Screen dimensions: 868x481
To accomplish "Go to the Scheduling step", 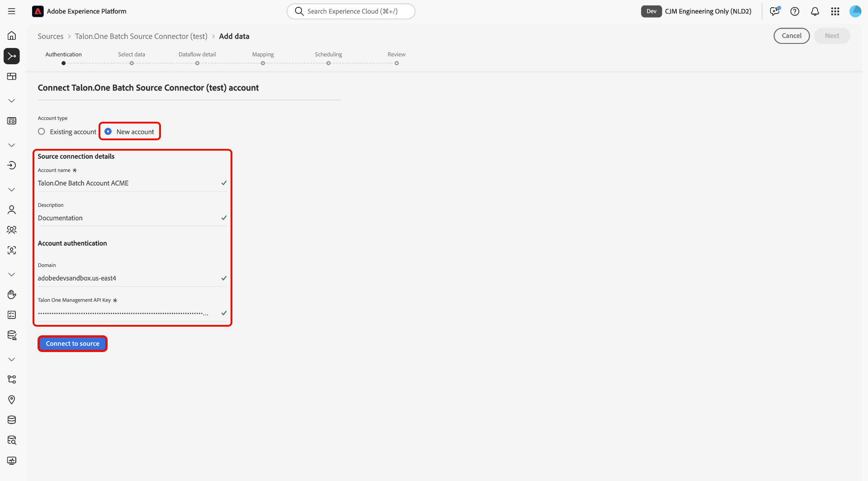I will (329, 58).
